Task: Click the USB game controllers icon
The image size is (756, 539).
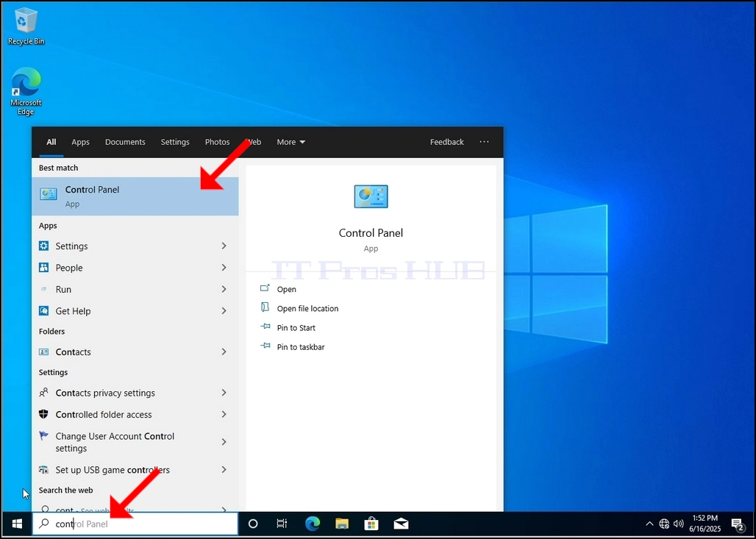Action: [44, 470]
